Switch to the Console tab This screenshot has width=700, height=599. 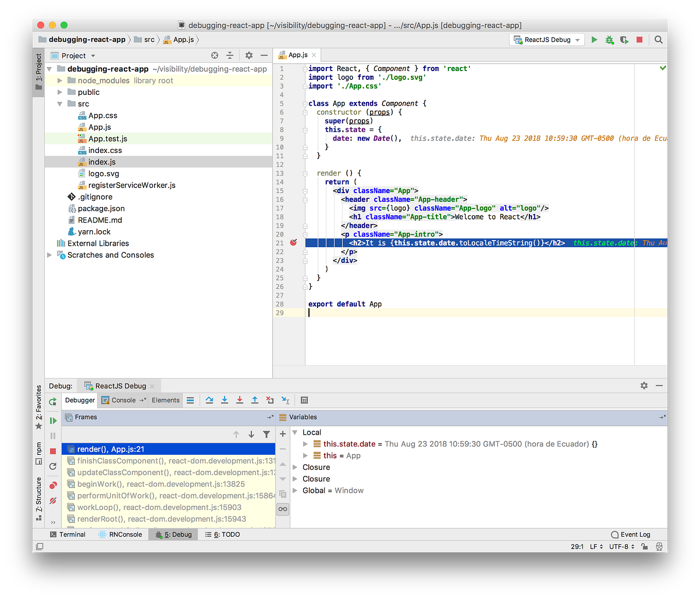coord(123,400)
